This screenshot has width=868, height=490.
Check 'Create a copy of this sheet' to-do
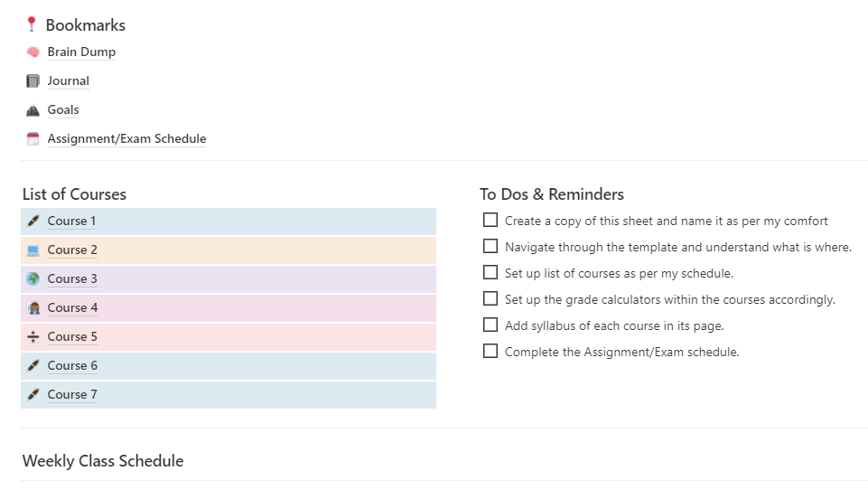490,220
